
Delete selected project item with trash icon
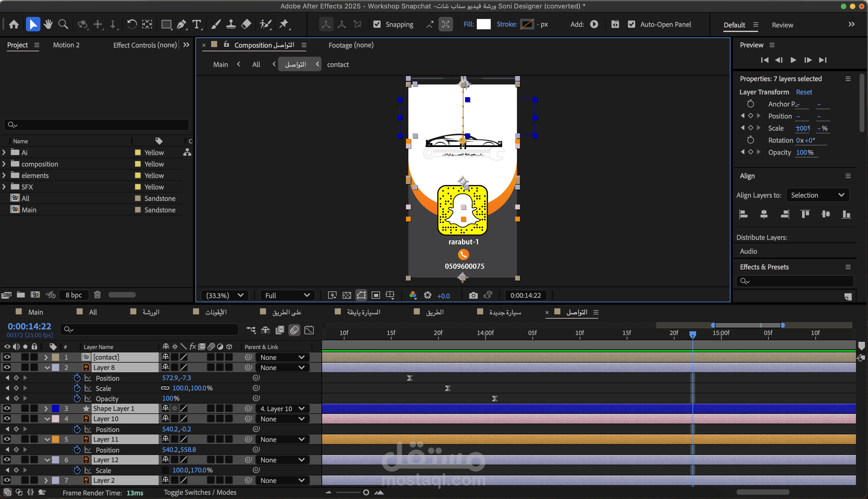tap(97, 295)
